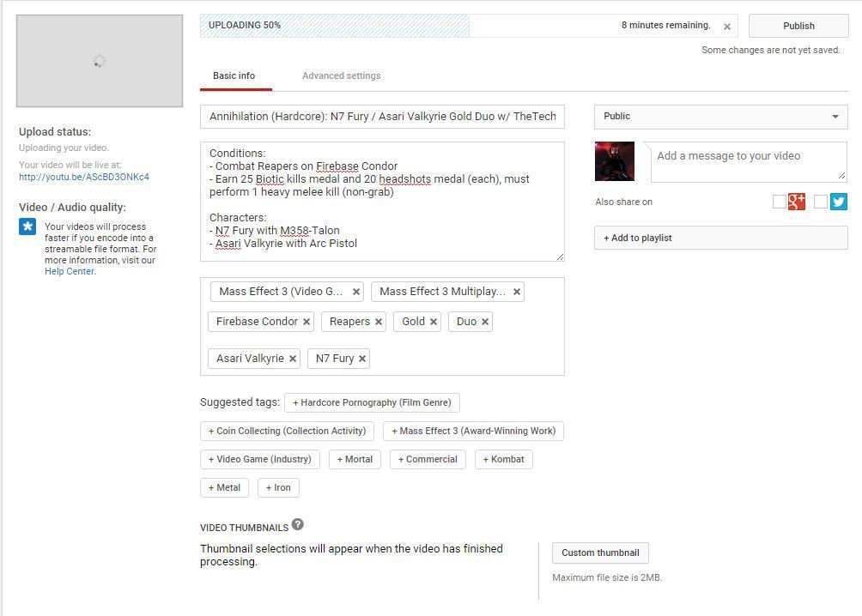This screenshot has height=616, width=862.
Task: Click the upload progress bar
Action: tap(455, 26)
